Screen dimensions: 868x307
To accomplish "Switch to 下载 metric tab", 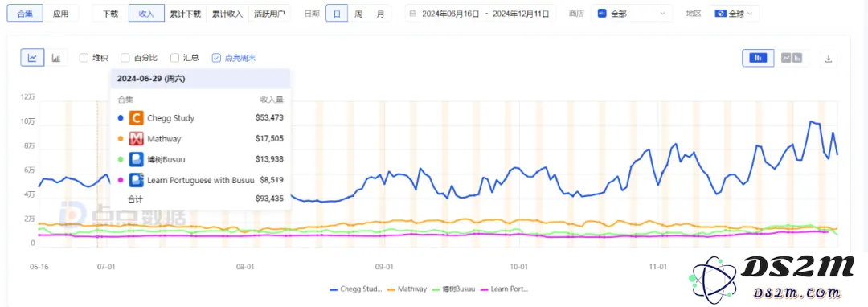I will tap(110, 14).
